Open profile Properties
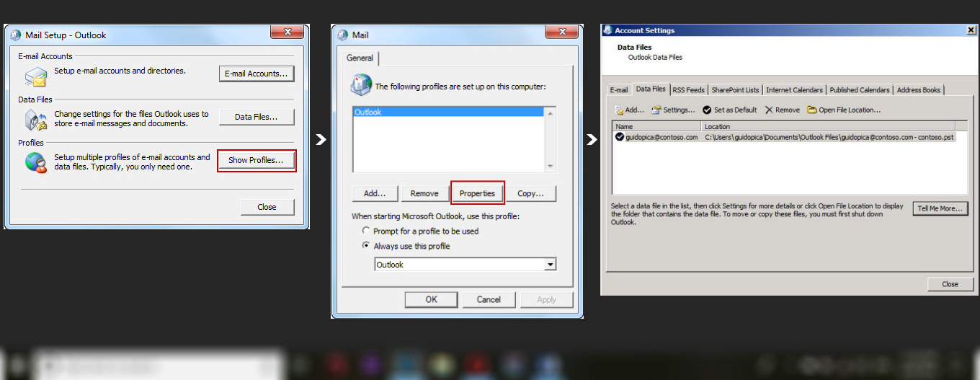980x380 pixels. [477, 193]
